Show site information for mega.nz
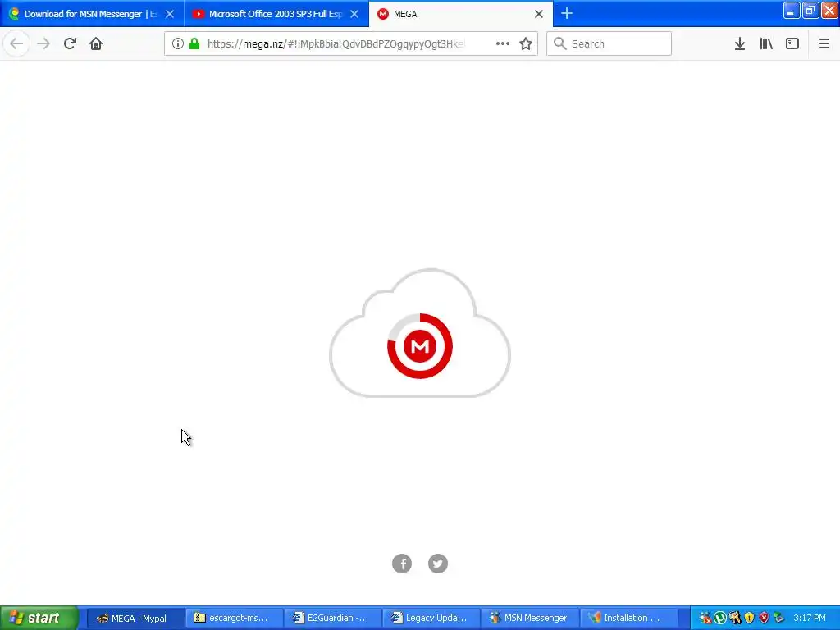The width and height of the screenshot is (840, 630). click(178, 43)
